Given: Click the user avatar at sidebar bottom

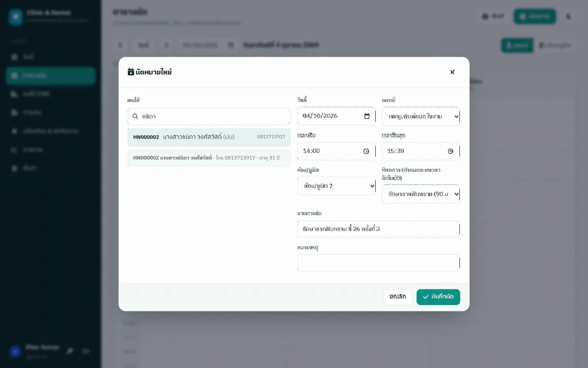Looking at the screenshot, I should tap(15, 352).
